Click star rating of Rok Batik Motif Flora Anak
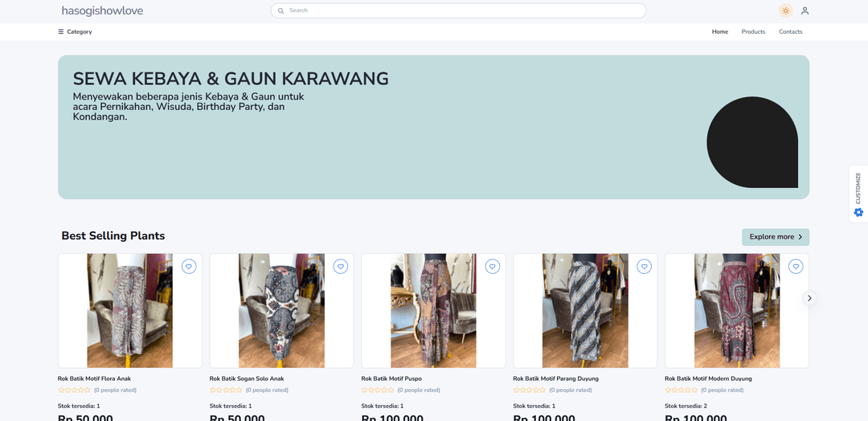 point(74,390)
